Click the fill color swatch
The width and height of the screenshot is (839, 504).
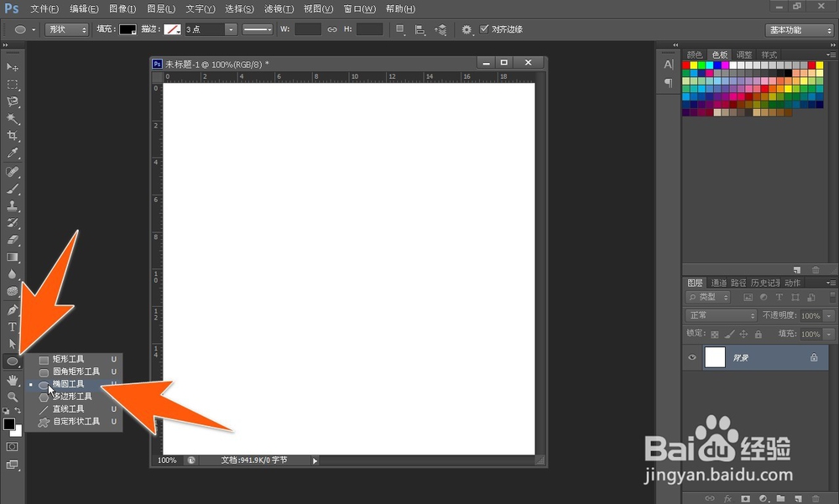click(128, 29)
